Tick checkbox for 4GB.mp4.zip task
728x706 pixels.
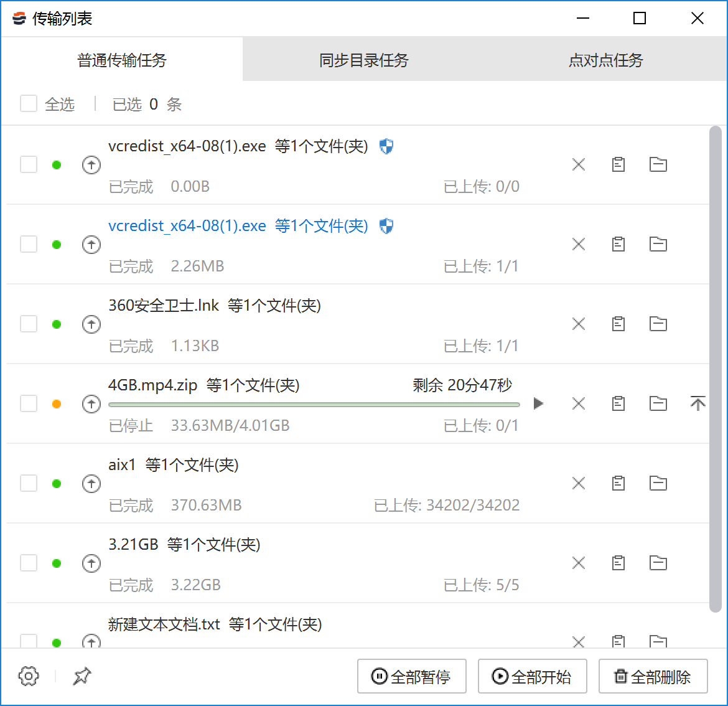point(29,403)
